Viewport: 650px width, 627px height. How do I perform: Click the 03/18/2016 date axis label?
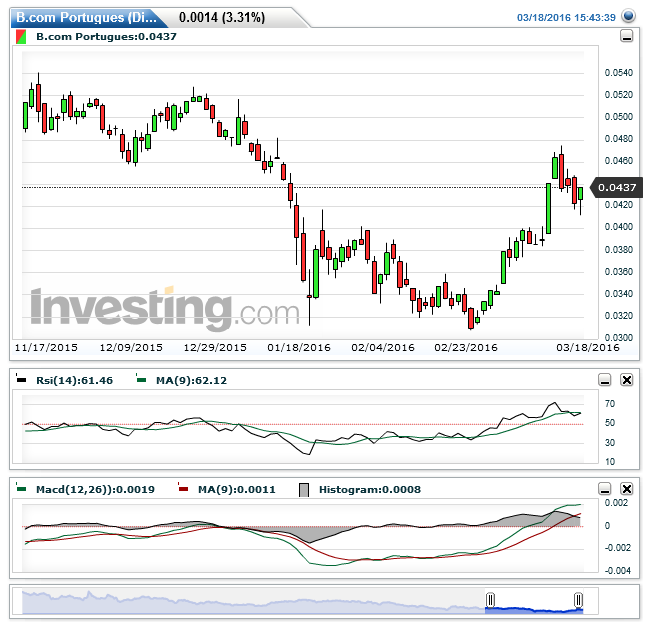(x=588, y=347)
